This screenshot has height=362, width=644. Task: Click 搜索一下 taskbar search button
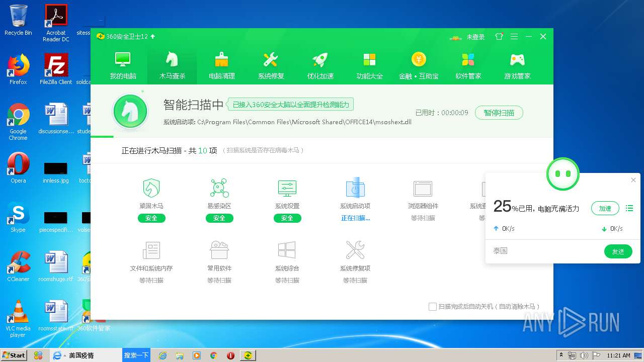coord(136,355)
